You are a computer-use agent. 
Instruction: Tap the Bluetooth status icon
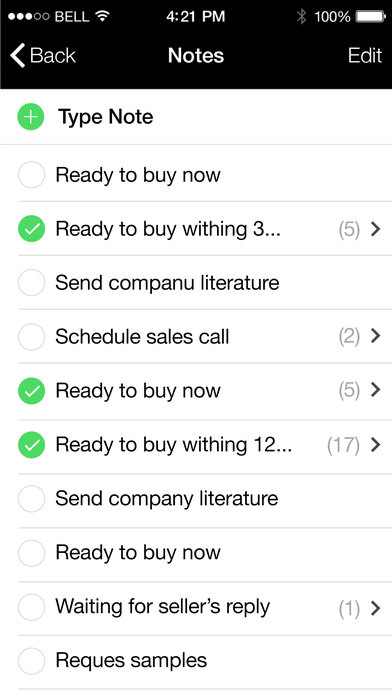tap(301, 17)
